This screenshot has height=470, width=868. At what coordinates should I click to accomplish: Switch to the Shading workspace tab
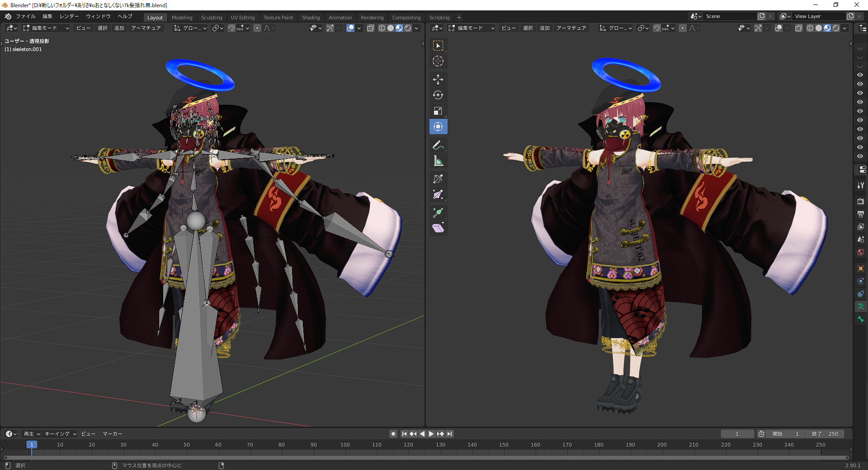click(311, 18)
